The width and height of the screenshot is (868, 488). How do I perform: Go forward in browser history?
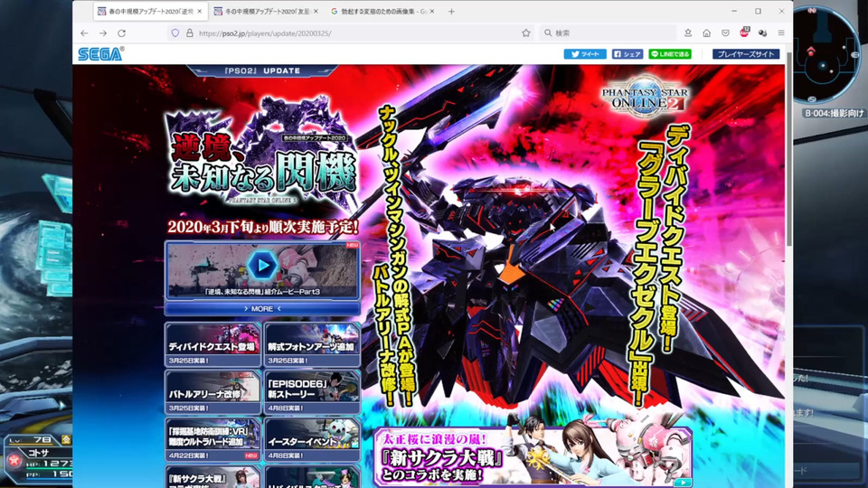103,33
